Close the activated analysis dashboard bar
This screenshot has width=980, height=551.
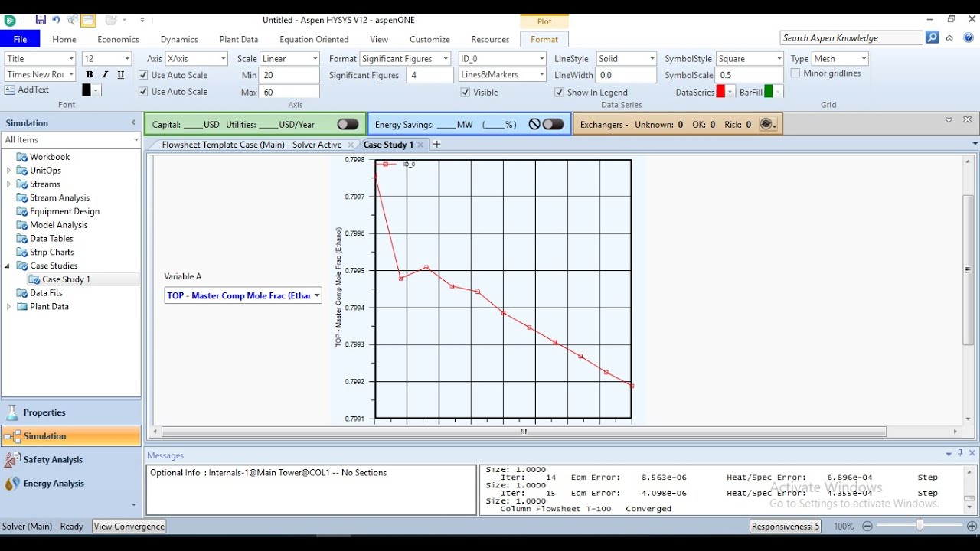coord(968,120)
